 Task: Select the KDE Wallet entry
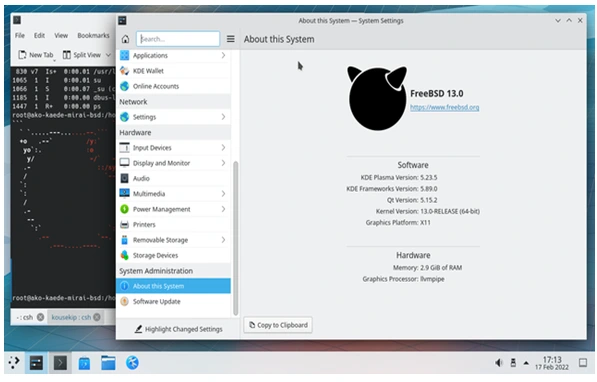pos(173,71)
